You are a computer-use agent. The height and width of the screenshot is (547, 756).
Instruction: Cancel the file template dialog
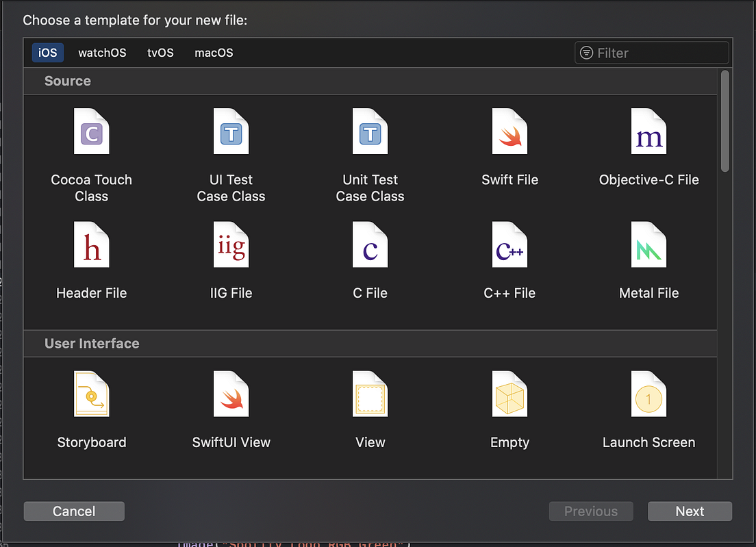(x=73, y=511)
